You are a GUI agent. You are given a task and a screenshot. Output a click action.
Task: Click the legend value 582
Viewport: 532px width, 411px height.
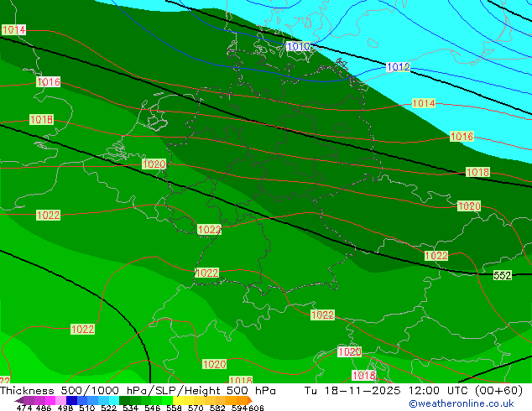(217, 408)
